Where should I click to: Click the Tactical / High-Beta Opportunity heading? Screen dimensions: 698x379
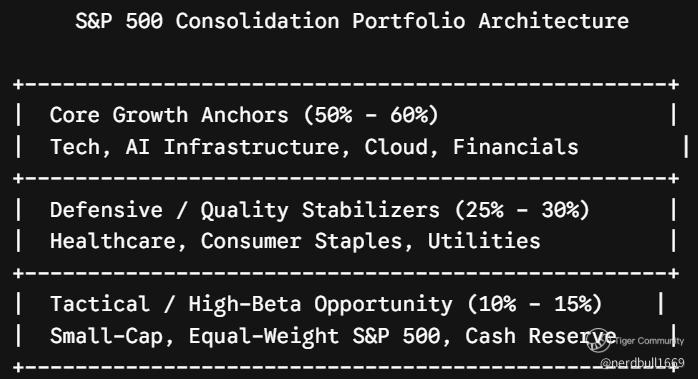tap(251, 305)
